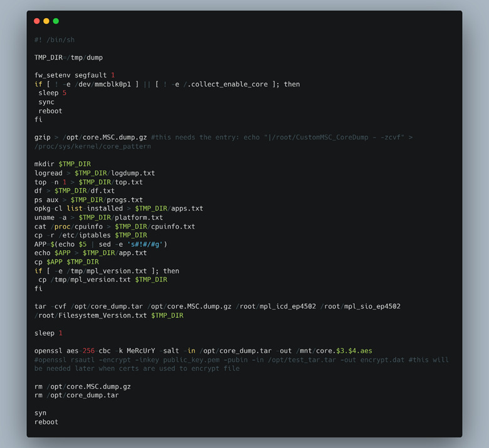Click '/mnt/core.$3.$4.aes' output path
Viewport: 489px width, 448px height.
coord(334,351)
